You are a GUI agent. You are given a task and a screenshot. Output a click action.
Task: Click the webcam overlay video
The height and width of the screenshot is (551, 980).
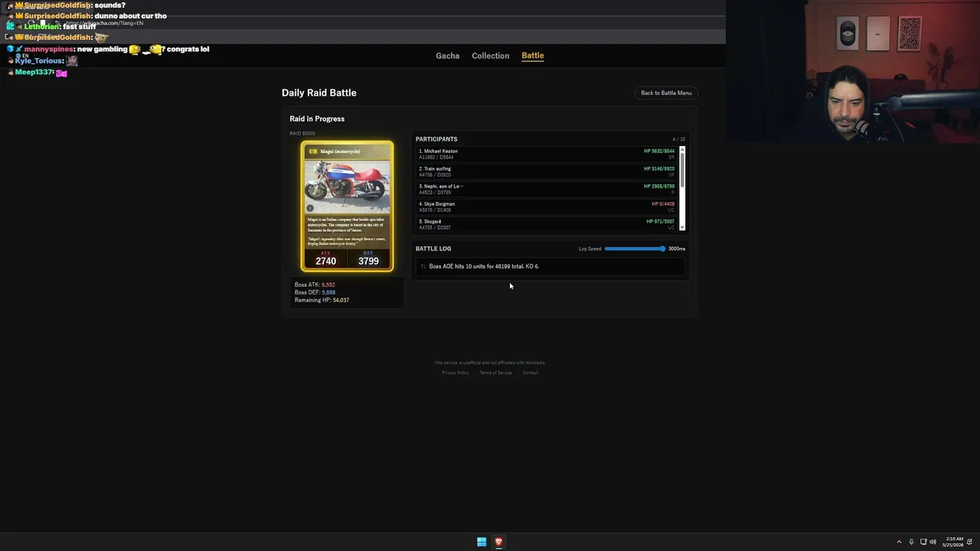pos(853,72)
